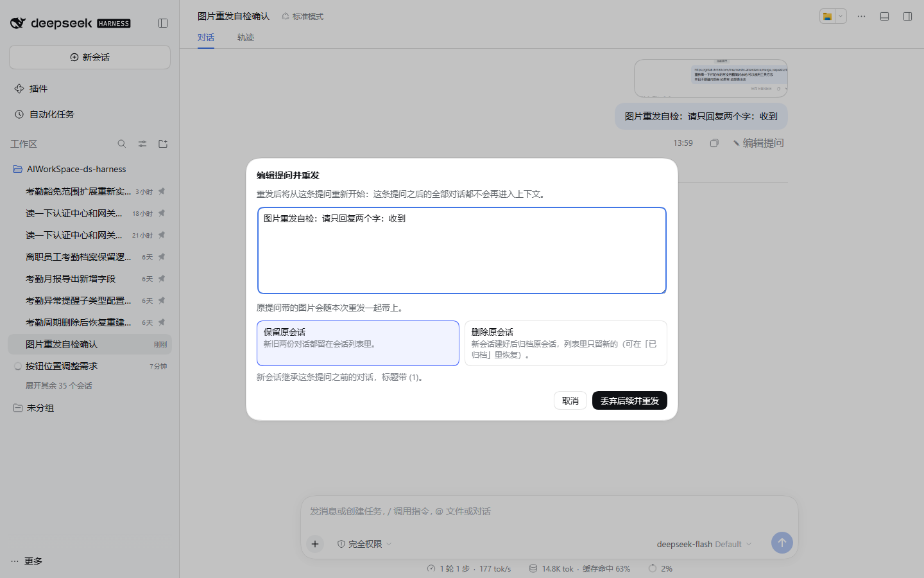Click the deepseek whale logo
This screenshot has width=924, height=578.
click(18, 23)
